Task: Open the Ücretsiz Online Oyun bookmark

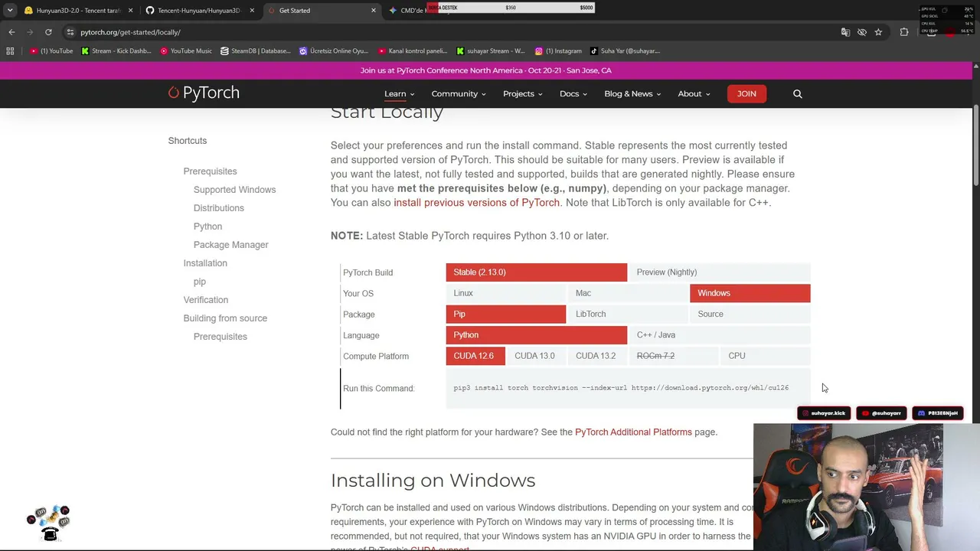Action: click(334, 51)
